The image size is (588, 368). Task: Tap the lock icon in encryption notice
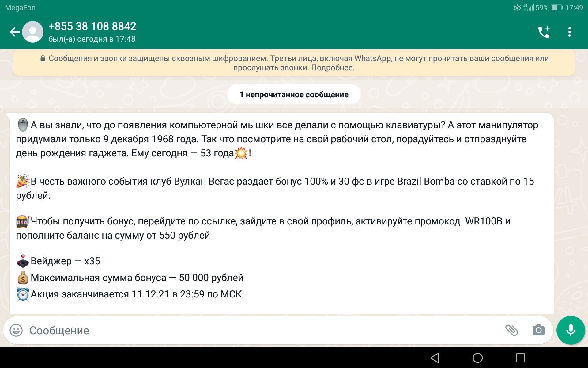click(43, 58)
